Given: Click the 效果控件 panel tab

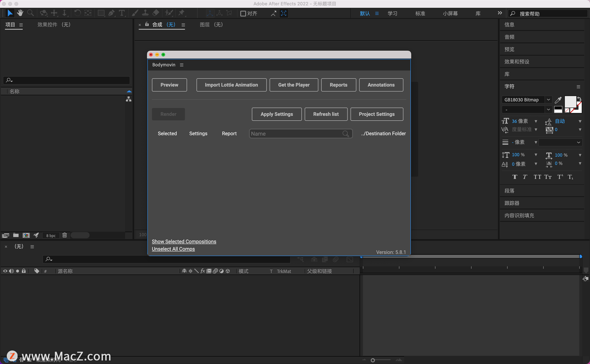Looking at the screenshot, I should tap(54, 25).
